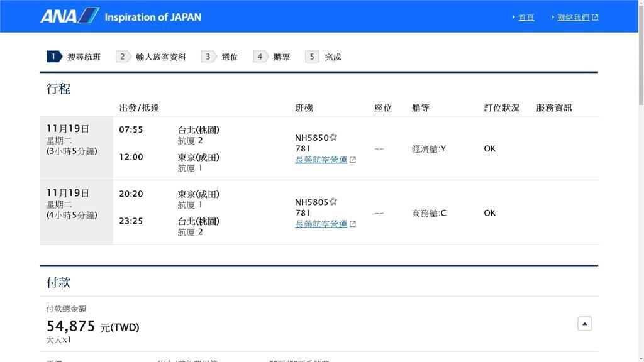Click the scrollbar up arrow
The height and width of the screenshot is (362, 644).
(640, 4)
